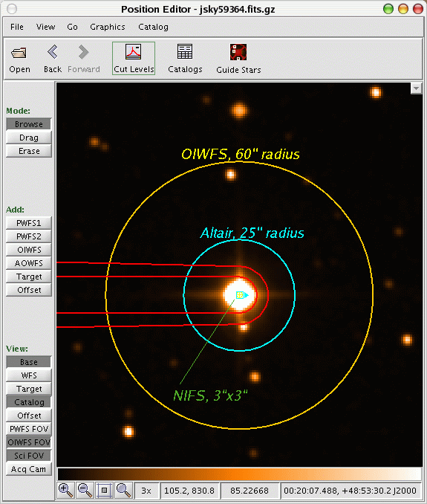Click the pixel value 85.22668
Viewport: 427px width, 504px height.
point(249,491)
